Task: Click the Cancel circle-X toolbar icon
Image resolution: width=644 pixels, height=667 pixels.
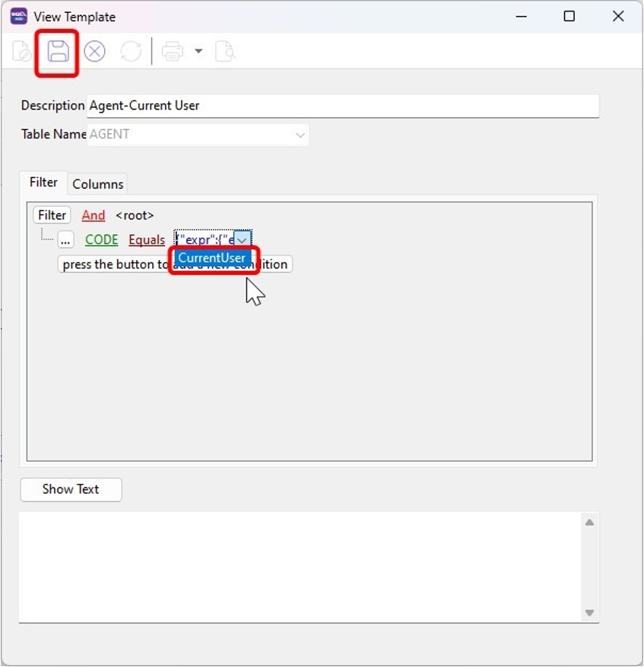Action: pos(94,52)
